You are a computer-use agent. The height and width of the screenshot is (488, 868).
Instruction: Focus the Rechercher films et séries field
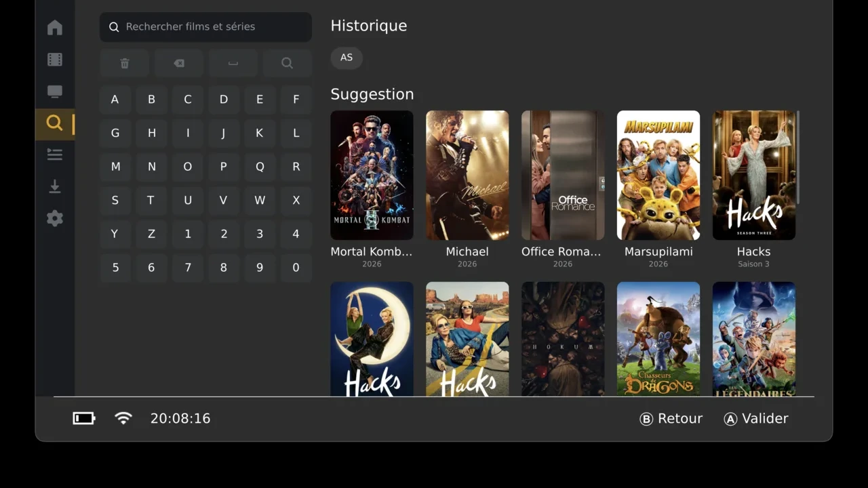click(x=205, y=27)
